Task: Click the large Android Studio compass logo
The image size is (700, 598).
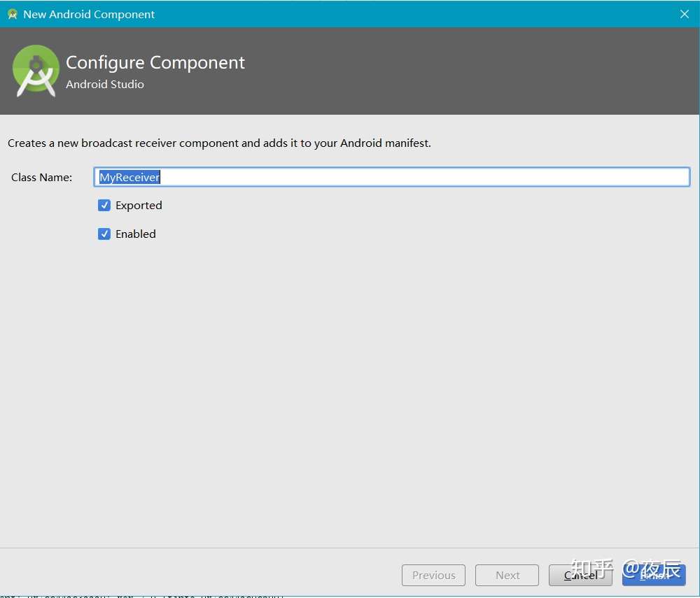Action: (x=36, y=71)
